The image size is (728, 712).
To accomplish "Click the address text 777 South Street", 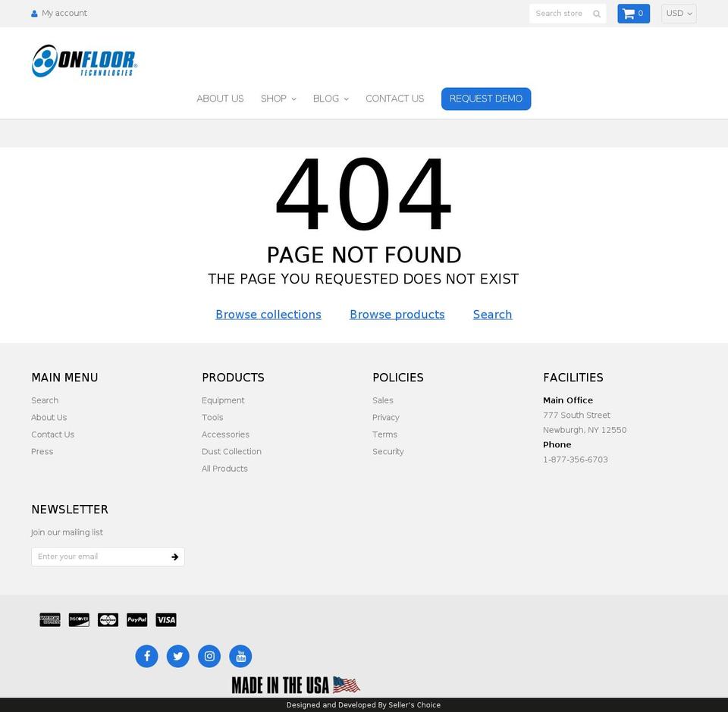I will (576, 415).
